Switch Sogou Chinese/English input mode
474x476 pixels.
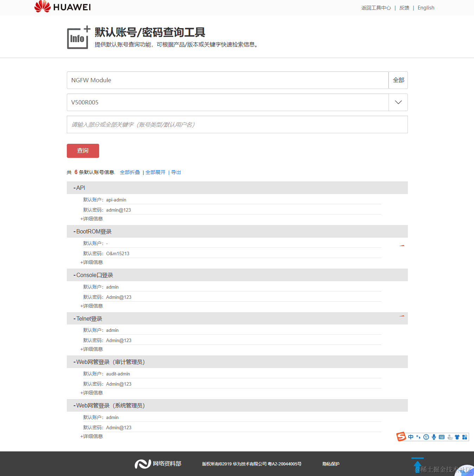[x=411, y=437]
